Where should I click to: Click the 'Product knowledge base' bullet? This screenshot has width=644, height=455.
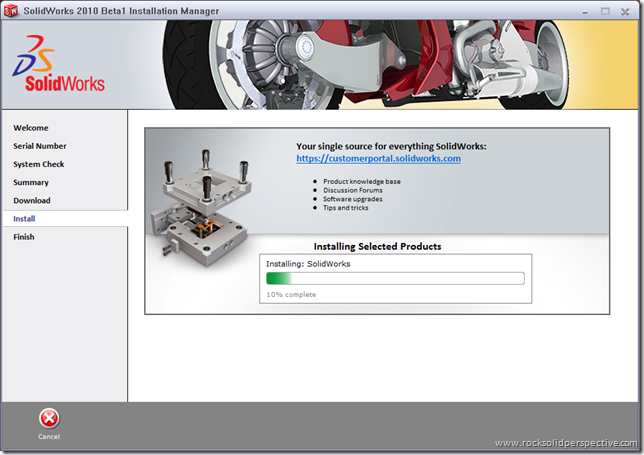(361, 181)
